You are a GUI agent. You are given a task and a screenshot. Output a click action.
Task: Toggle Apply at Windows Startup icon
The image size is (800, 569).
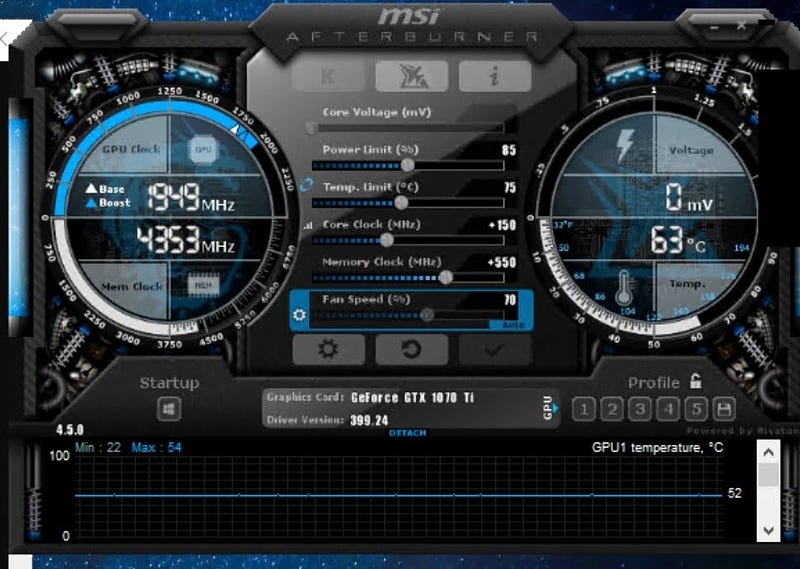[169, 409]
